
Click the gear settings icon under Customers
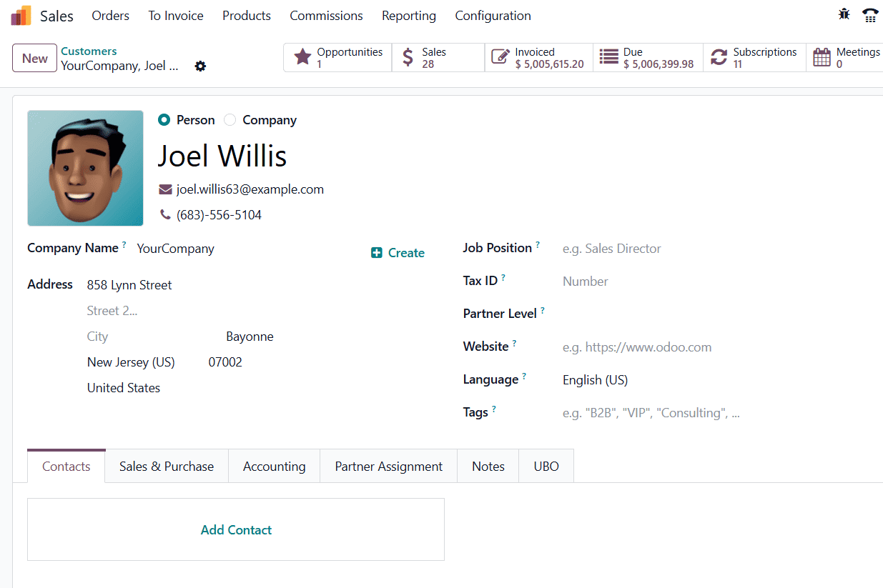point(200,66)
